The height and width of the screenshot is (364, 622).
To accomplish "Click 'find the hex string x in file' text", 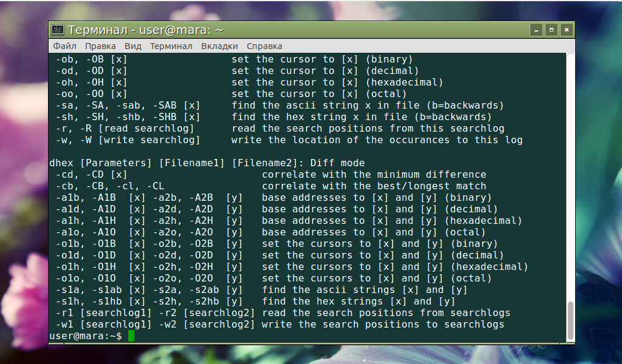I will (x=320, y=117).
